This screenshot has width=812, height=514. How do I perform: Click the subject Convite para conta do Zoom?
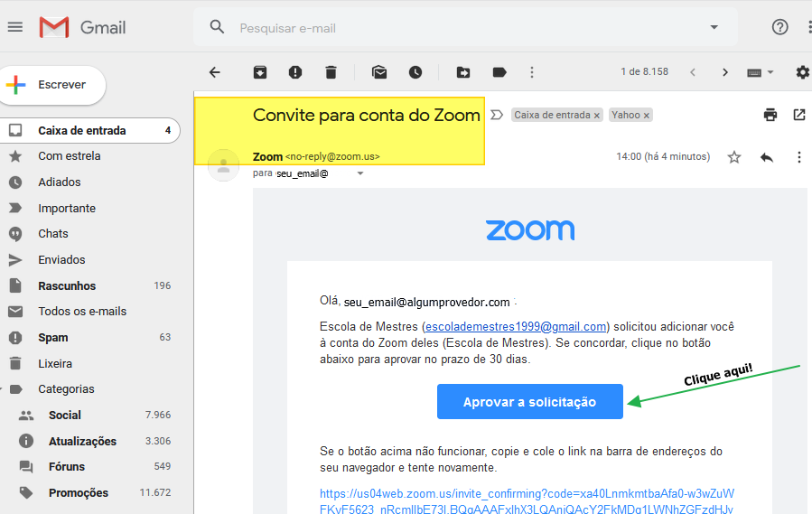click(x=367, y=115)
